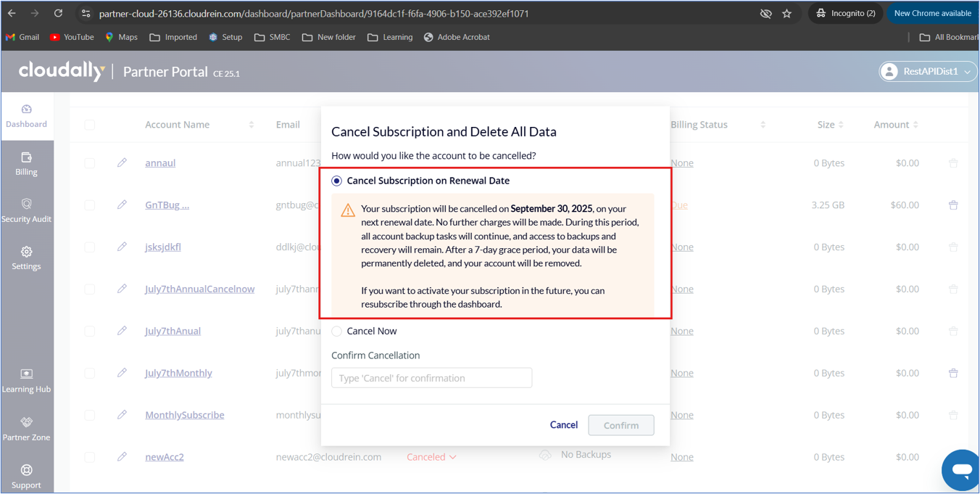This screenshot has height=494, width=980.
Task: Tick the July7thAnual row checkbox
Action: pyautogui.click(x=90, y=332)
